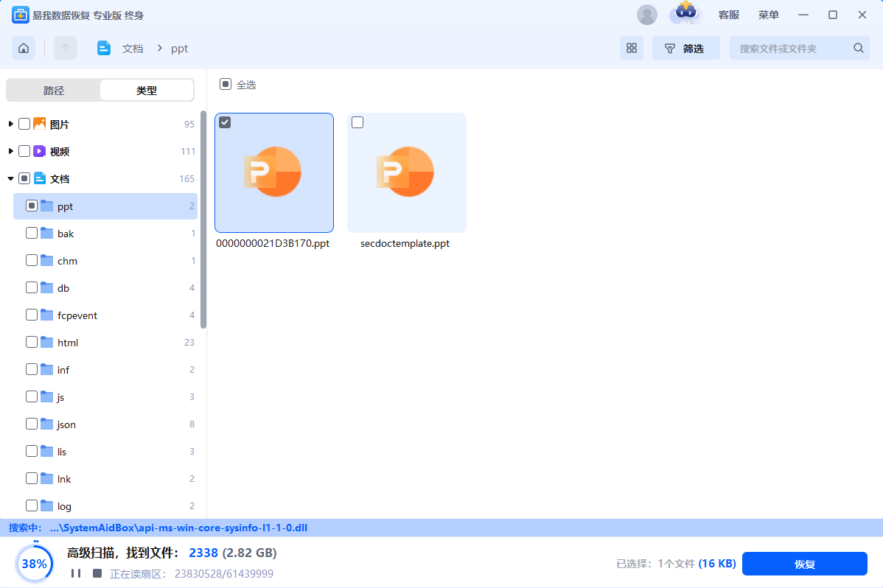Open the user account avatar

[647, 15]
